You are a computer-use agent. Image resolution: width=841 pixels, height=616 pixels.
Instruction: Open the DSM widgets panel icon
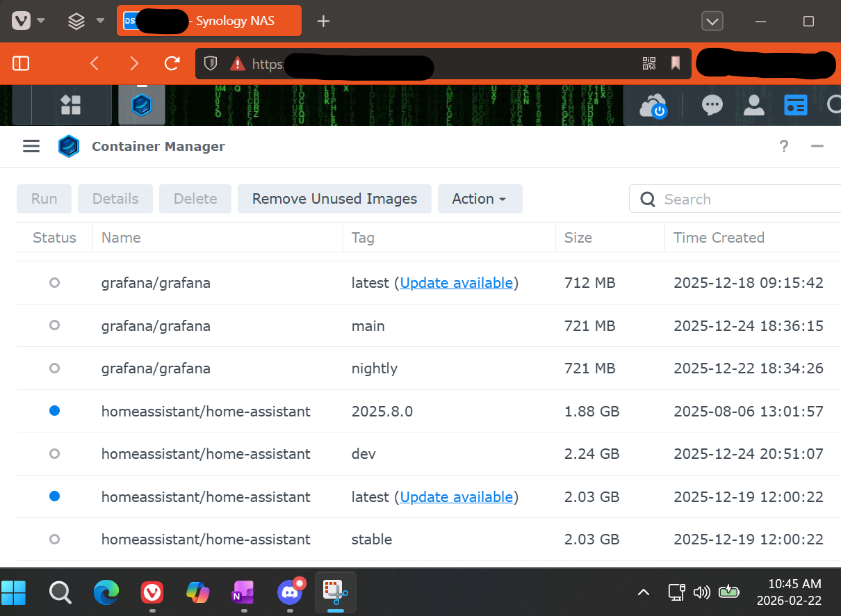[x=795, y=105]
